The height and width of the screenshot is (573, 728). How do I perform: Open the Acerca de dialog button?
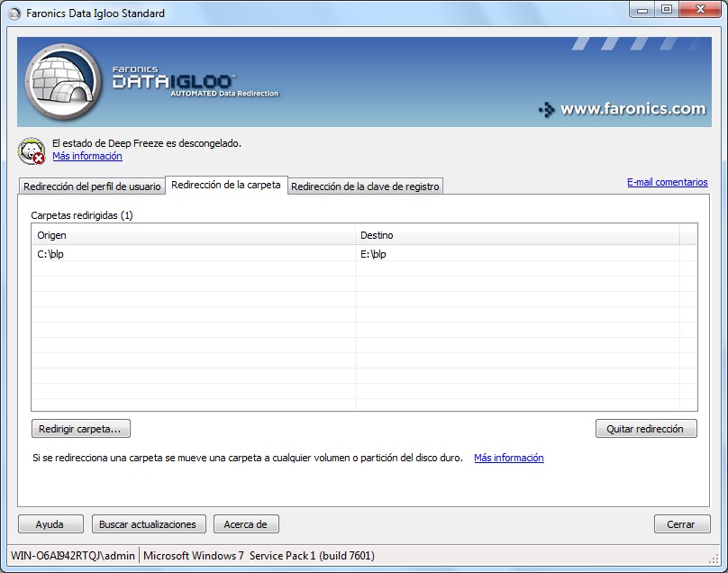coord(246,524)
